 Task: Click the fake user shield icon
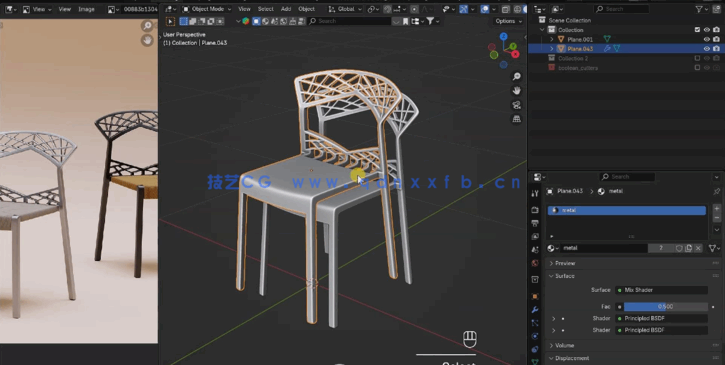coord(679,248)
